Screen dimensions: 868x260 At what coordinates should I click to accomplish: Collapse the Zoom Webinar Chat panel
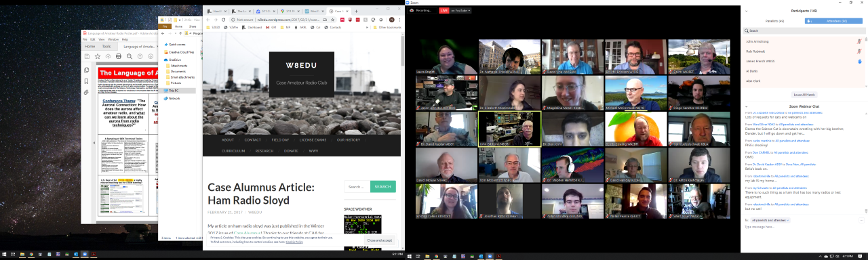click(747, 106)
